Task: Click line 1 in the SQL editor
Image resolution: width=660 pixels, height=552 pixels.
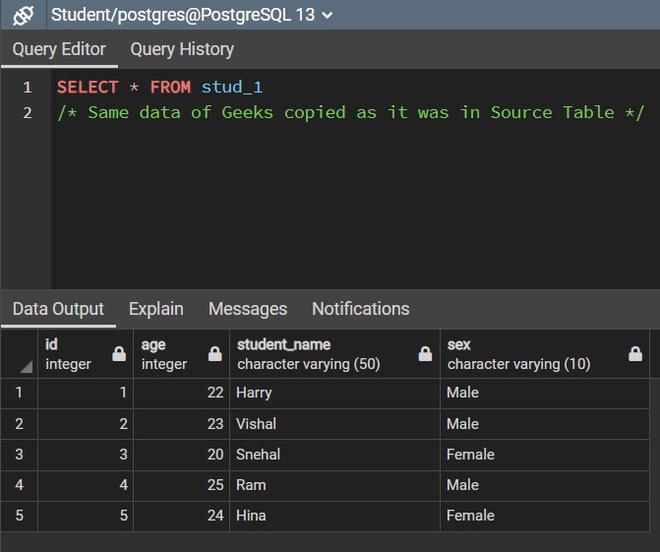Action: click(160, 87)
